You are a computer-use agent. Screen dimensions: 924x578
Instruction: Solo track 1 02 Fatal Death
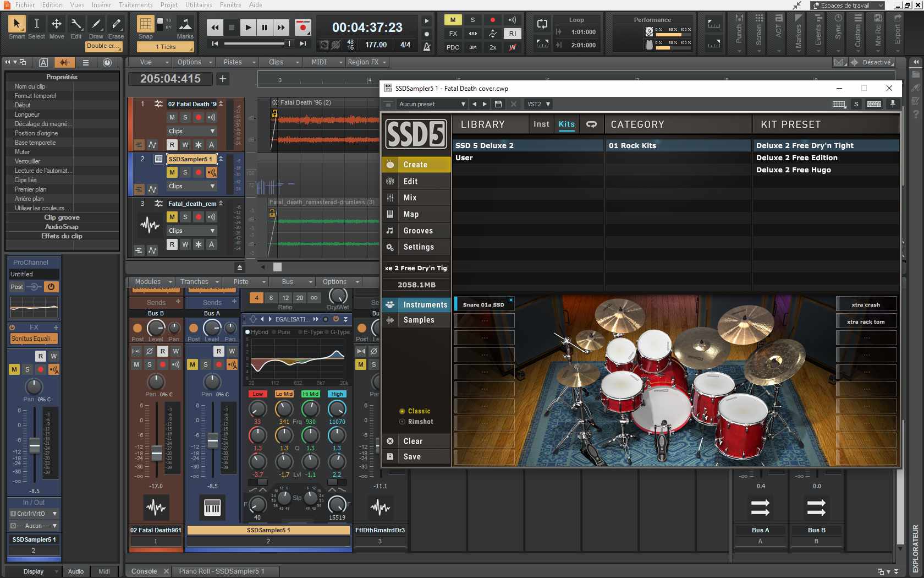pyautogui.click(x=185, y=117)
